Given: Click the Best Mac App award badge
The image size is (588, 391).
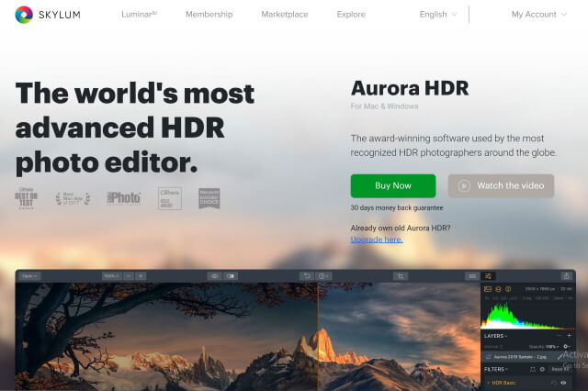Looking at the screenshot, I should 73,198.
